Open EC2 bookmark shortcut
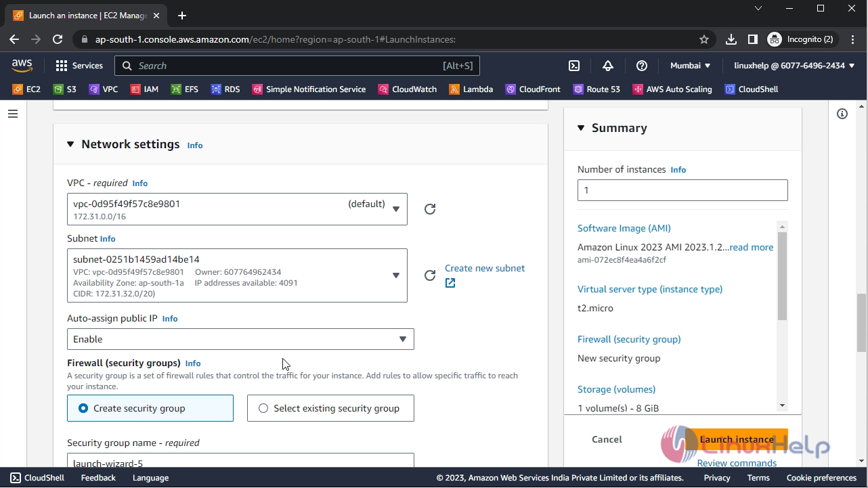 coord(26,89)
